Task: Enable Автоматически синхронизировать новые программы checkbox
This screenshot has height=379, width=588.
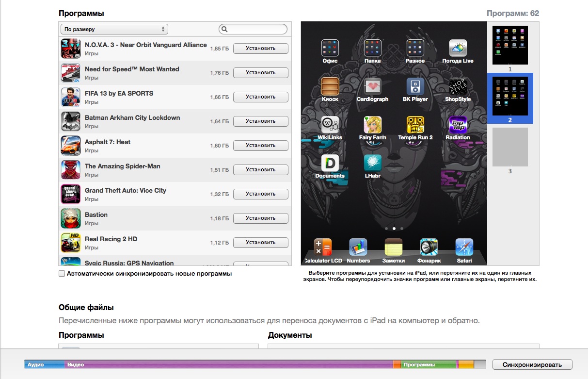Action: tap(62, 274)
